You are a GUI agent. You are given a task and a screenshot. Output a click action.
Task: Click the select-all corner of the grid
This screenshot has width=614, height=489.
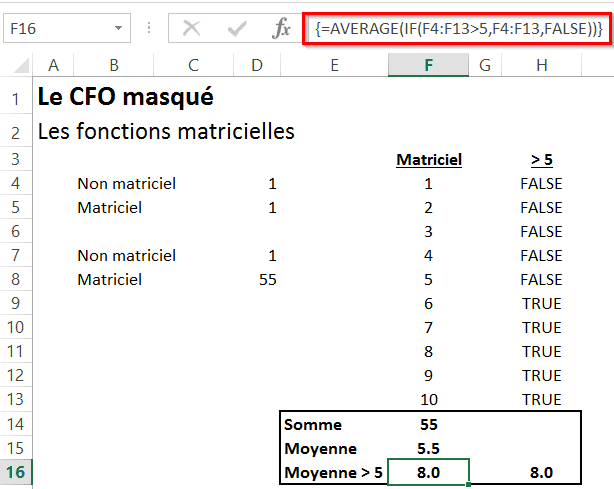point(16,66)
